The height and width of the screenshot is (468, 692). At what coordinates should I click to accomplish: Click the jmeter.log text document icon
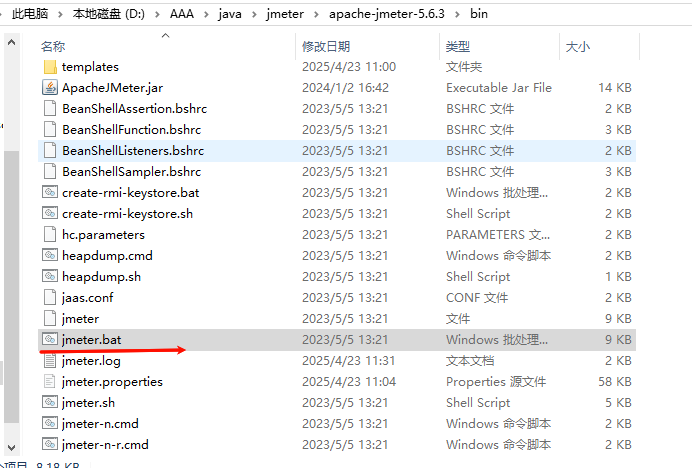[50, 361]
